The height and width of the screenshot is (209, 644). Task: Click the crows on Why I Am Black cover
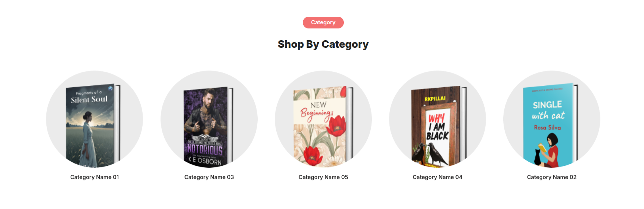point(433,154)
